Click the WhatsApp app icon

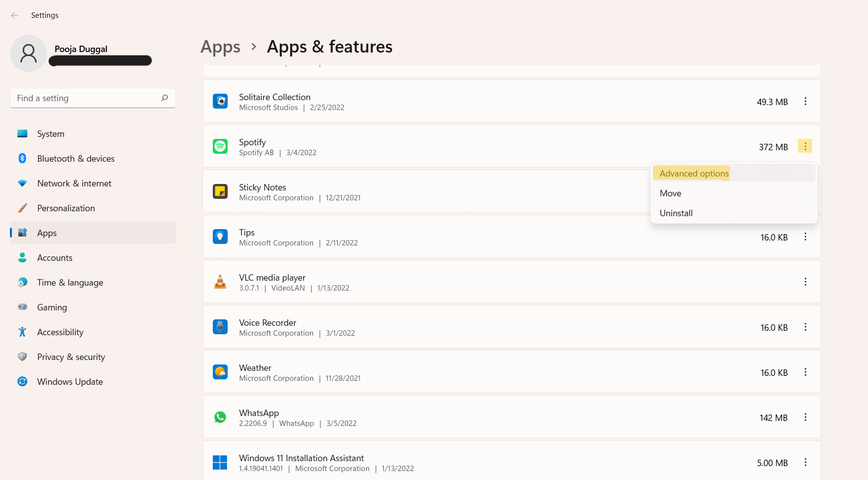click(x=220, y=417)
